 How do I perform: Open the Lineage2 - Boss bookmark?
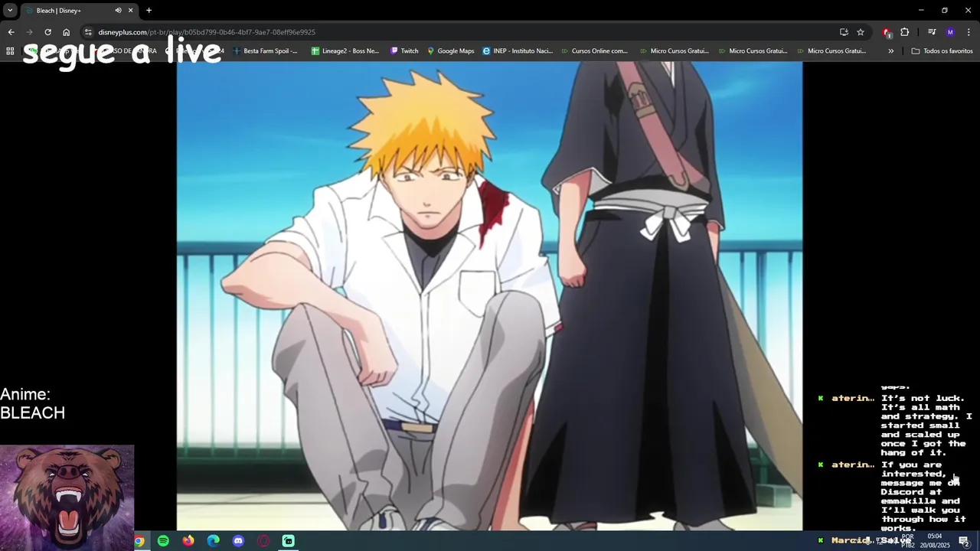(345, 51)
